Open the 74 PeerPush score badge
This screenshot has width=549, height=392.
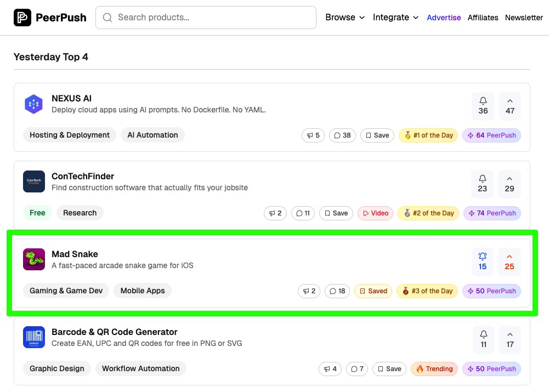click(x=493, y=213)
